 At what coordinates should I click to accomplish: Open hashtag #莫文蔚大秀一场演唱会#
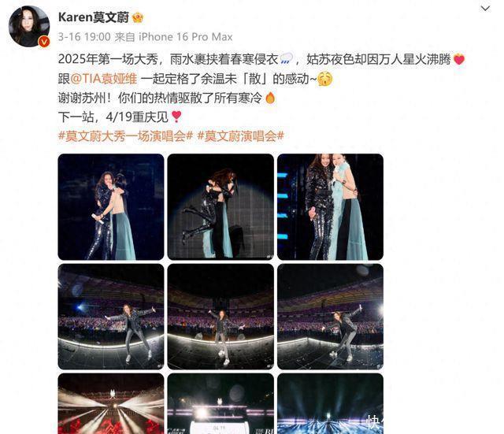pyautogui.click(x=125, y=136)
